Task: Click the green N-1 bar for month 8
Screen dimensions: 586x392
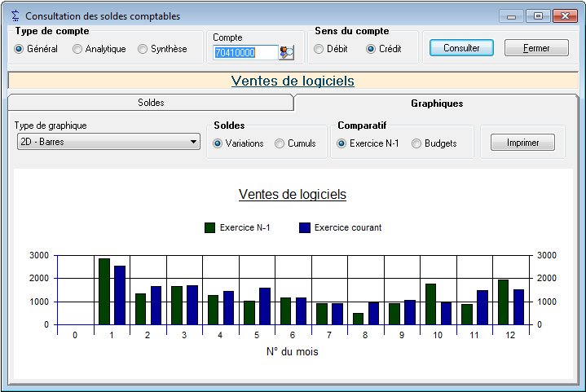Action: click(x=358, y=319)
